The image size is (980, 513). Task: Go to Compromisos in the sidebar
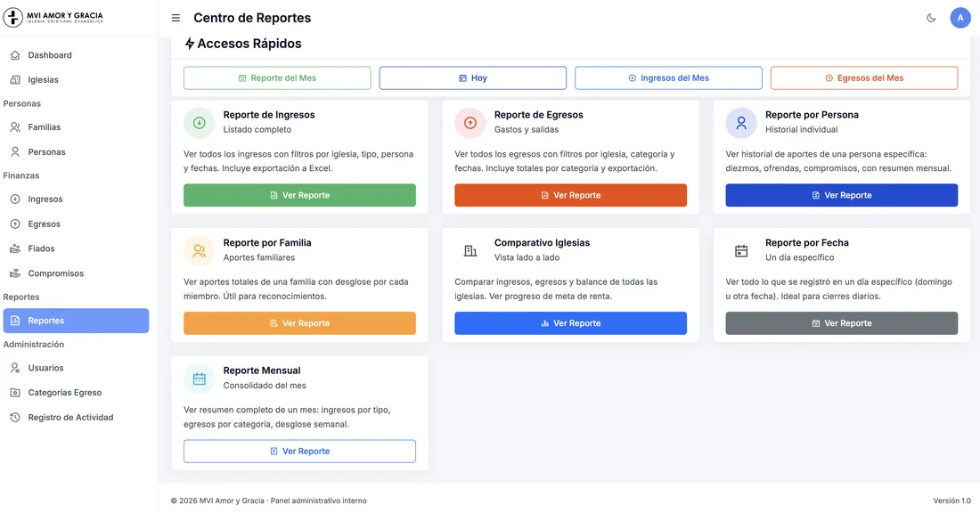(x=77, y=273)
